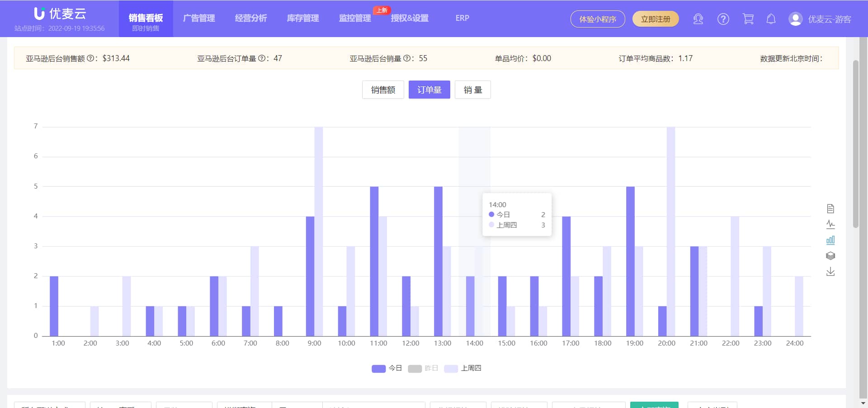Click the $313.44 sales amount value

pos(116,58)
